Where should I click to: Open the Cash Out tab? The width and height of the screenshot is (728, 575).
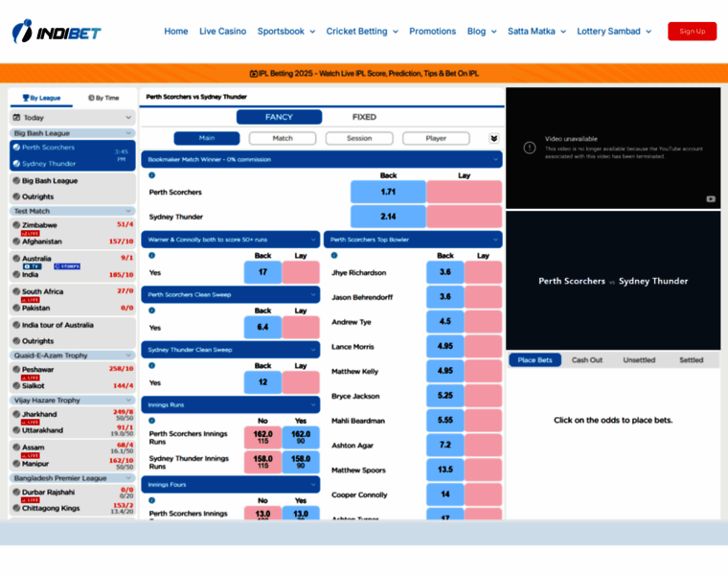(587, 360)
